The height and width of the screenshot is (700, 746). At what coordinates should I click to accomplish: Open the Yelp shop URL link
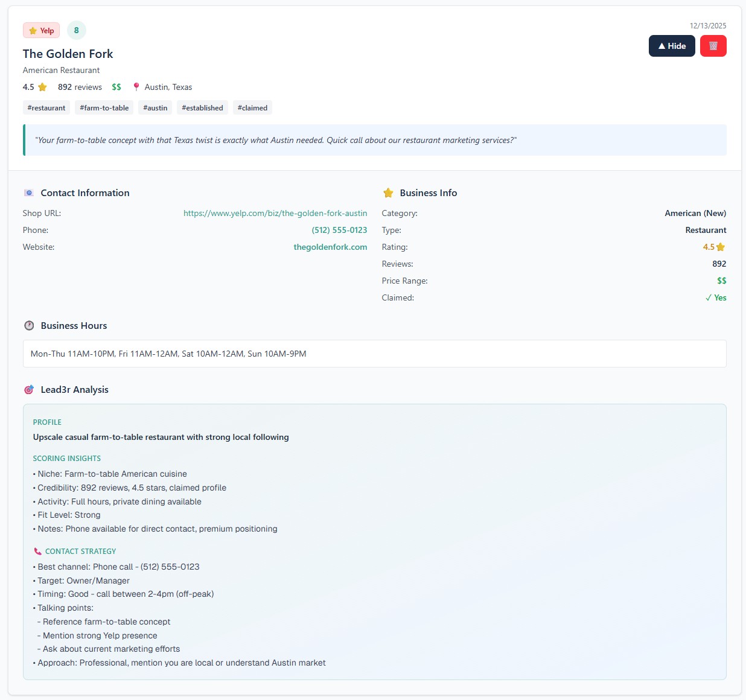[275, 214]
